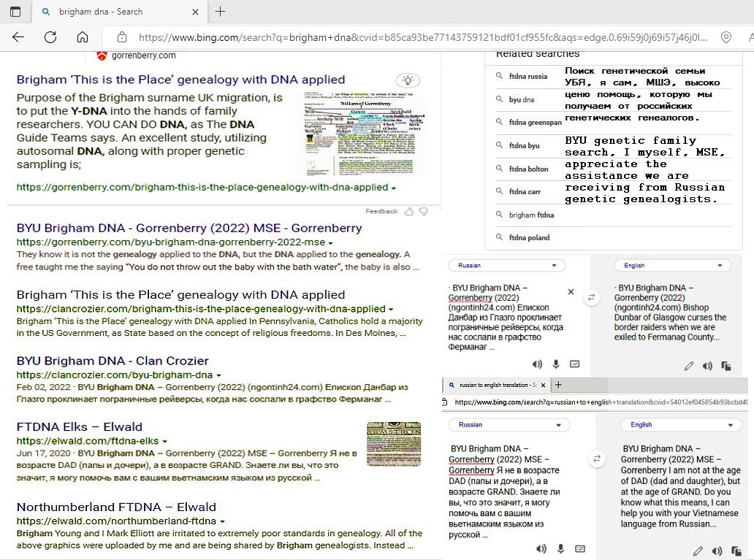The width and height of the screenshot is (754, 560).
Task: Listen to upper Russian source text
Action: [537, 364]
